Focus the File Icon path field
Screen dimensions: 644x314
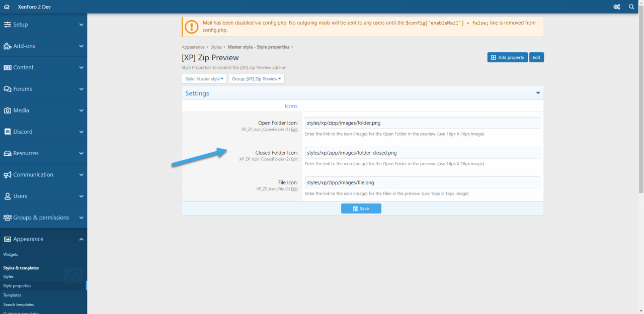tap(422, 182)
